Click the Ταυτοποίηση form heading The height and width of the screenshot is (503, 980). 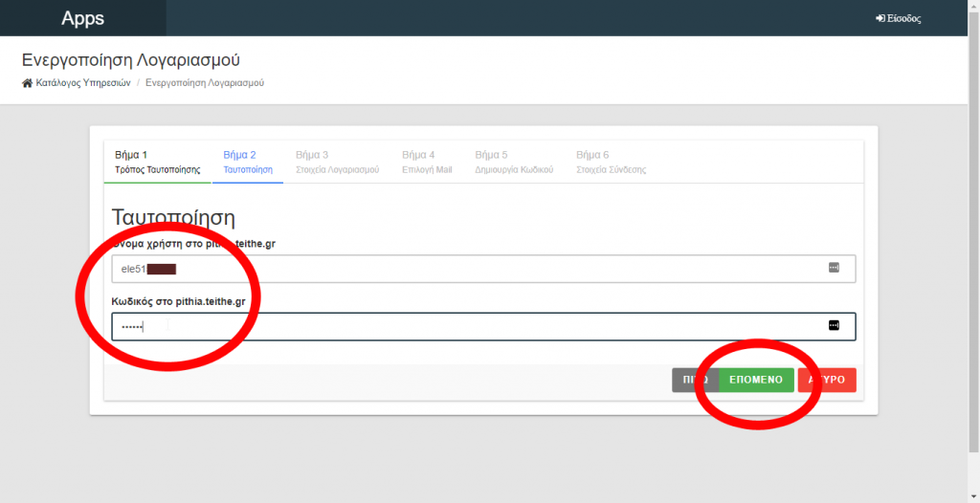[173, 217]
